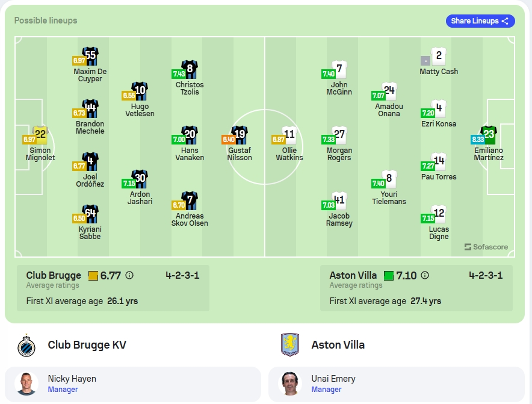Open Aston Villa average rating info icon
The width and height of the screenshot is (532, 404).
(x=425, y=275)
